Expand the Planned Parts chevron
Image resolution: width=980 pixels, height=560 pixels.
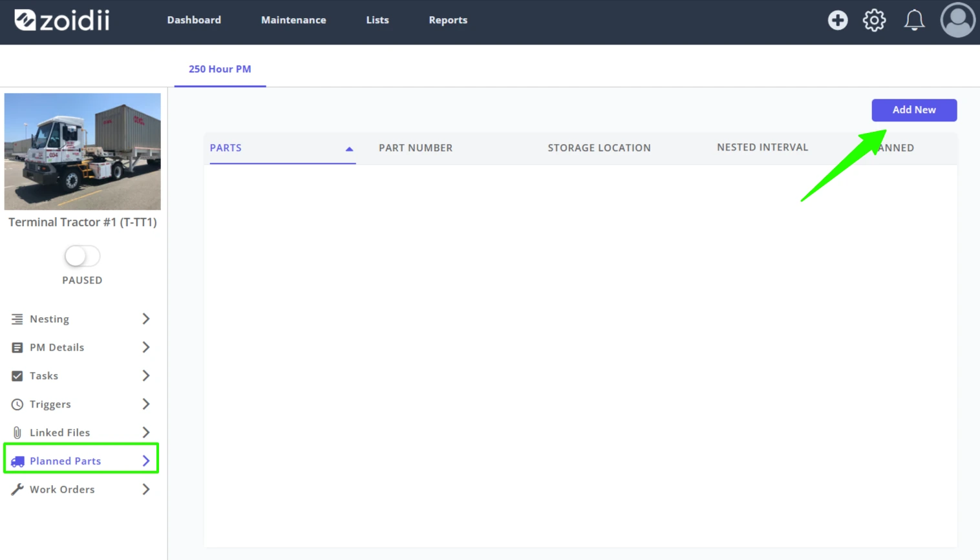[146, 461]
